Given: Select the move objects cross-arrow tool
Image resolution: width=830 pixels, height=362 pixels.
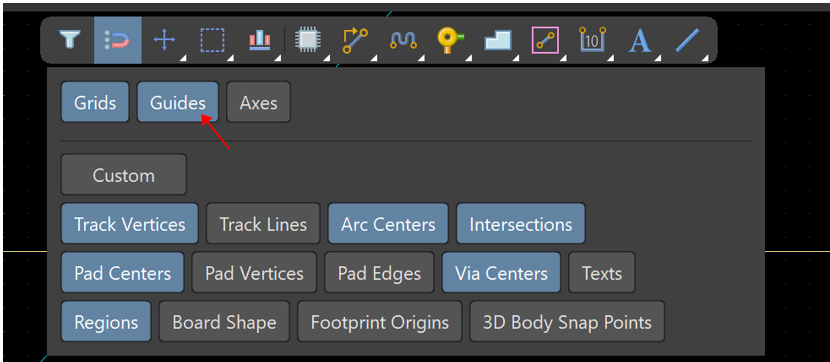Looking at the screenshot, I should (x=164, y=40).
